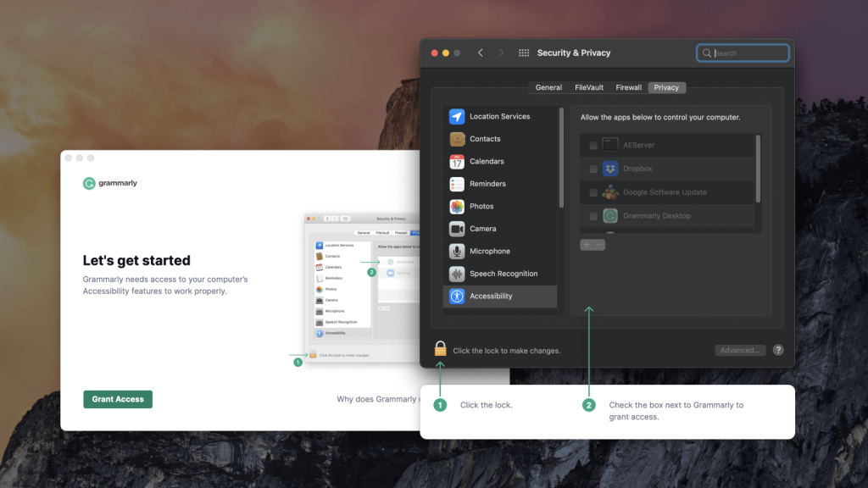The image size is (868, 488).
Task: Switch to the Firewall tab
Action: (628, 87)
